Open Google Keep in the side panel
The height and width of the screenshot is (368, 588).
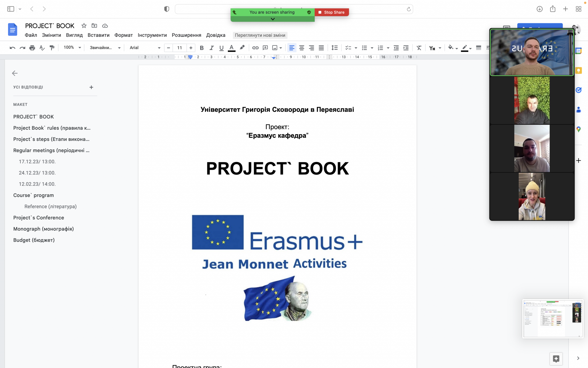[x=579, y=70]
